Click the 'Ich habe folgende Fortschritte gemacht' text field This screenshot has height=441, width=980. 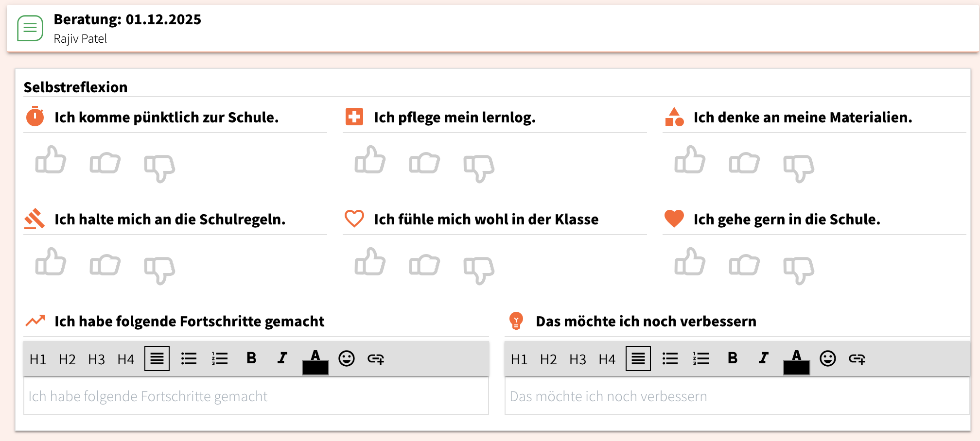point(256,396)
